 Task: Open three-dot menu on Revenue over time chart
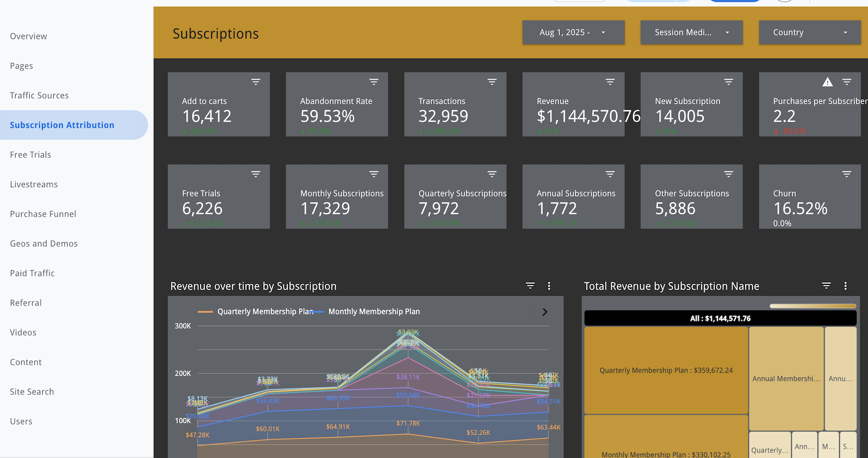pos(549,286)
